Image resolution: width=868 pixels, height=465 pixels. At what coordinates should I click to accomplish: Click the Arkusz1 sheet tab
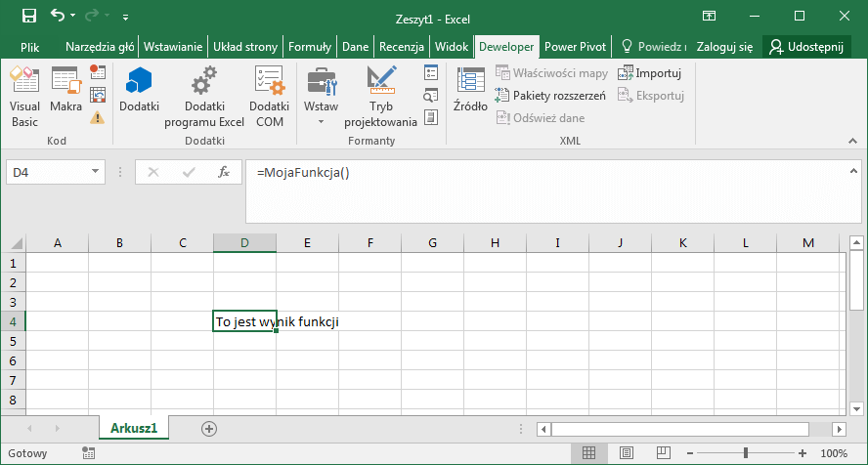[134, 428]
